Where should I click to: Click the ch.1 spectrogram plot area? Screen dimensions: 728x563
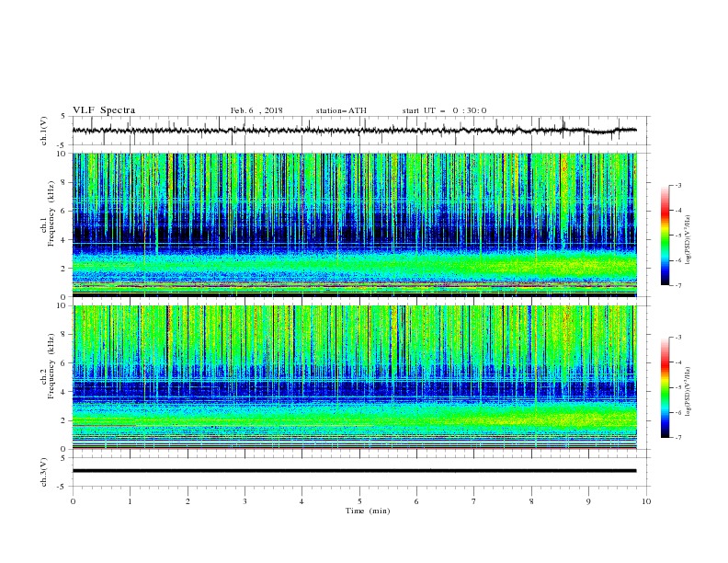click(354, 224)
